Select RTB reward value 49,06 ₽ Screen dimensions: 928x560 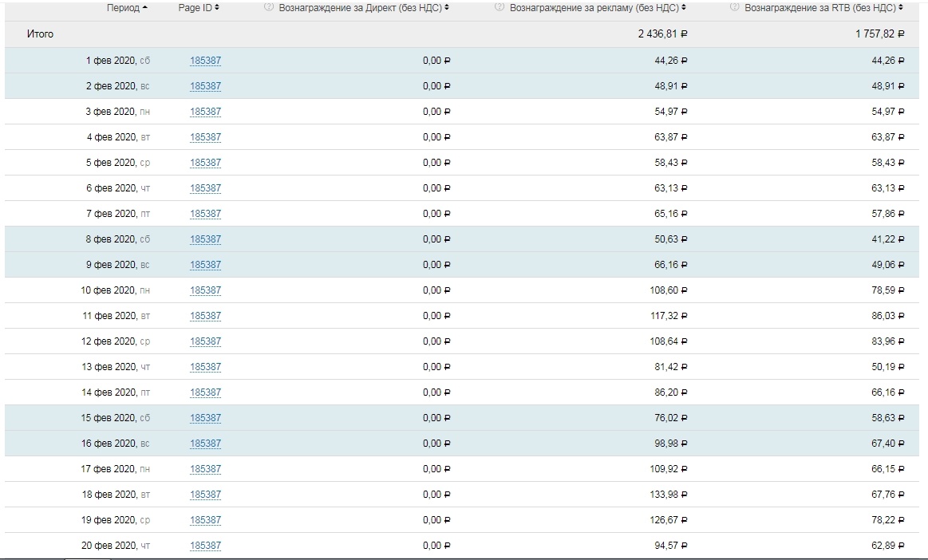point(888,265)
